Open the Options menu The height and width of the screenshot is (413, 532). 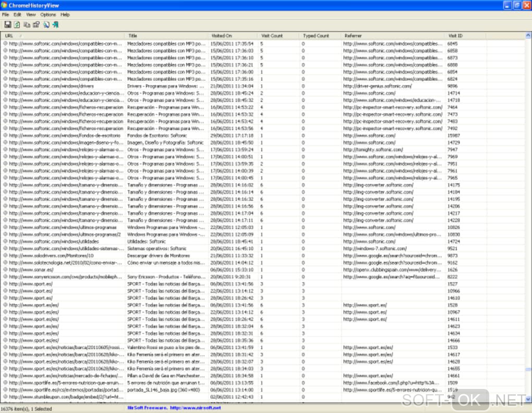pos(48,15)
